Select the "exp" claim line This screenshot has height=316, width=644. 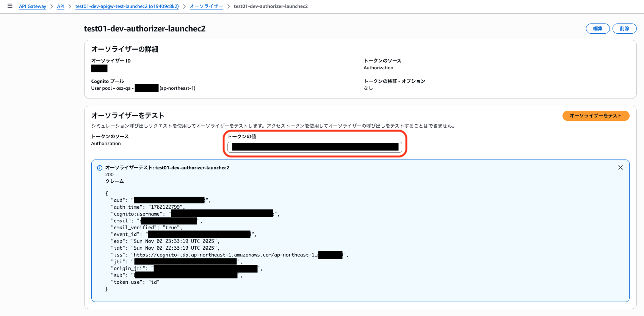165,241
